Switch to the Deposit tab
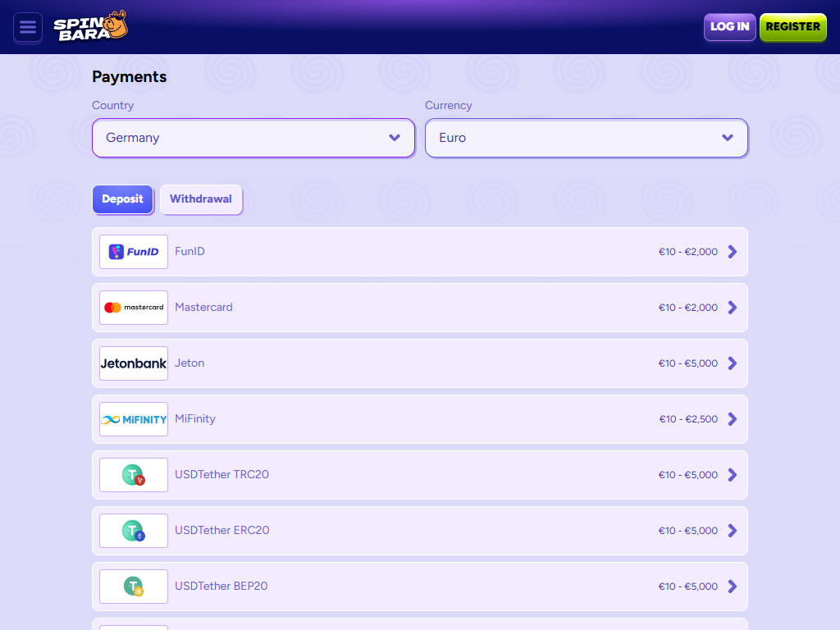The image size is (840, 630). tap(123, 199)
